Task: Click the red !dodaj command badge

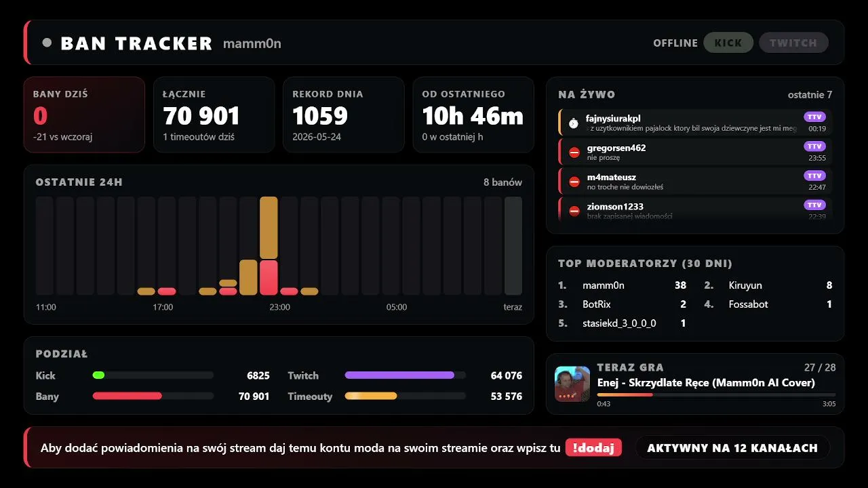Action: [x=593, y=447]
